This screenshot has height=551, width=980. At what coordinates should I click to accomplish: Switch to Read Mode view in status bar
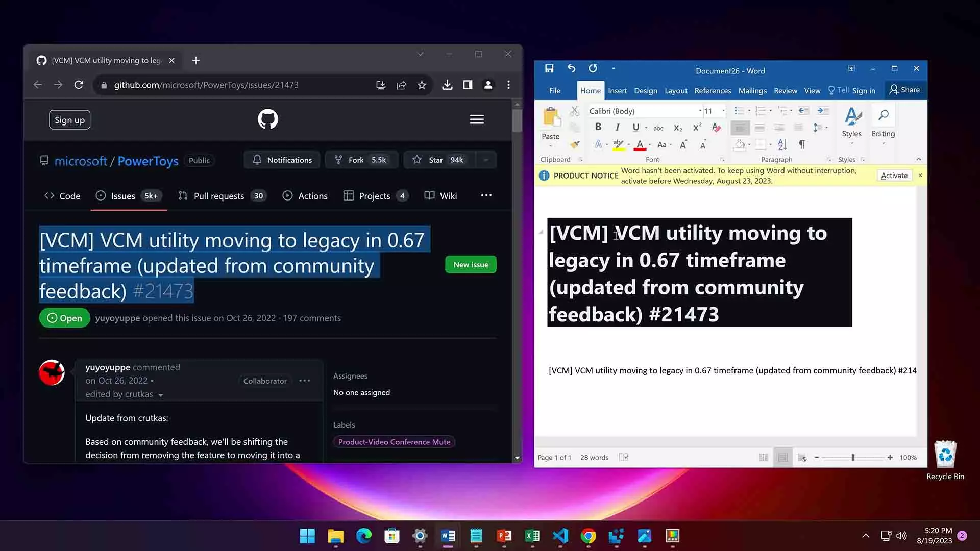[x=763, y=458]
